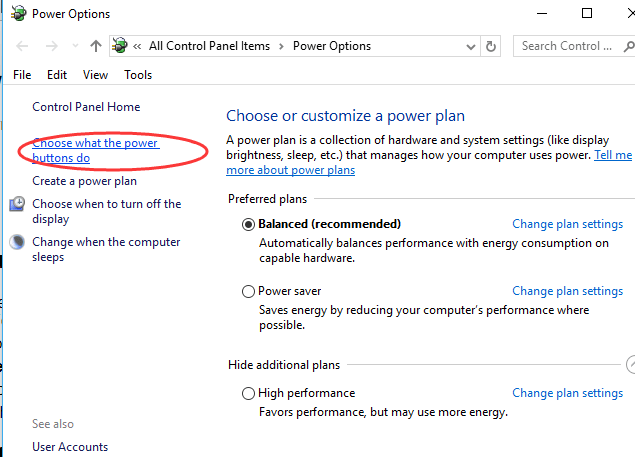
Task: Open the File menu
Action: pos(22,75)
